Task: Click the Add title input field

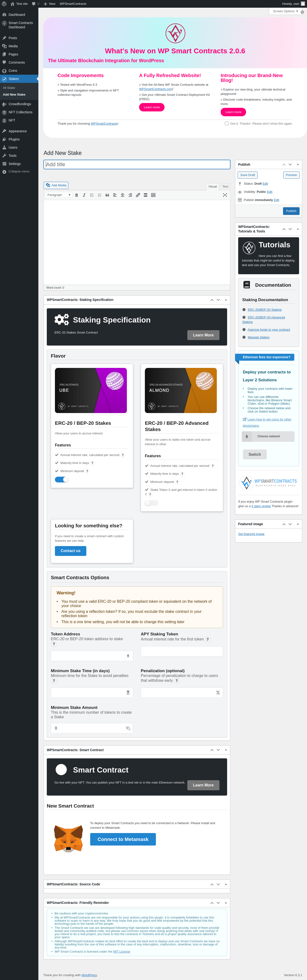Action: [x=137, y=164]
